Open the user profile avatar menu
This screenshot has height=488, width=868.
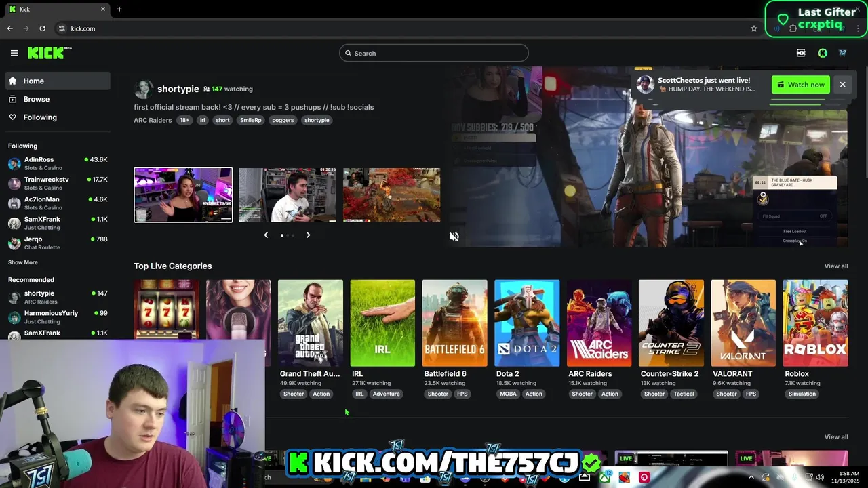(x=842, y=53)
